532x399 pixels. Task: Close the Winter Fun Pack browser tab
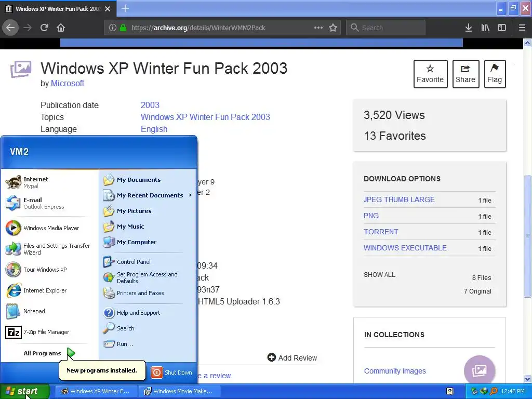coord(108,9)
